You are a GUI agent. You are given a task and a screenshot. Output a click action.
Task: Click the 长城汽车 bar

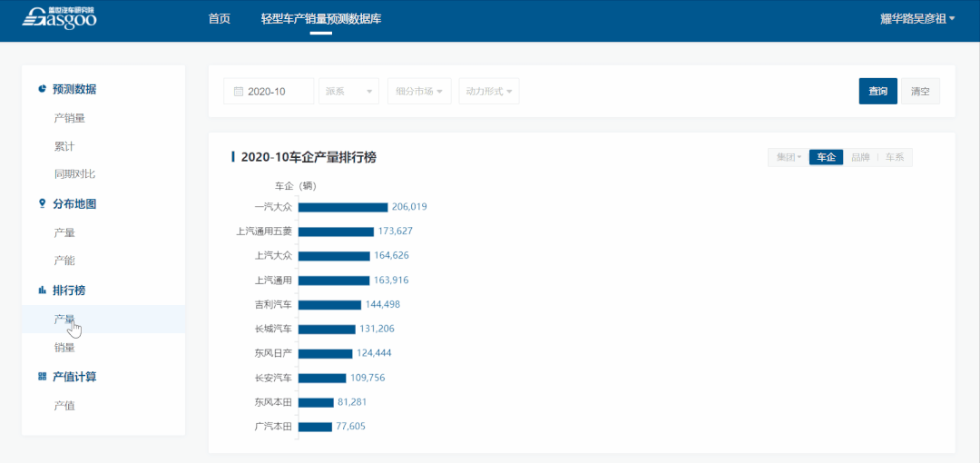(x=327, y=330)
